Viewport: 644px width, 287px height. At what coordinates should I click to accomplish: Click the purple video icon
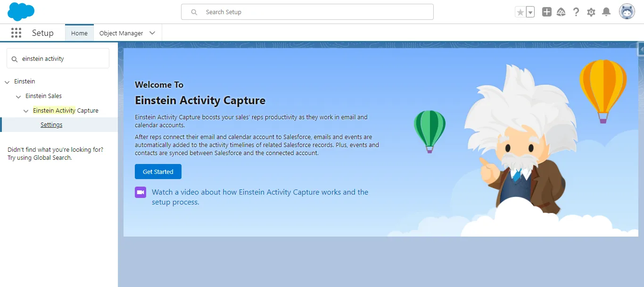point(140,192)
